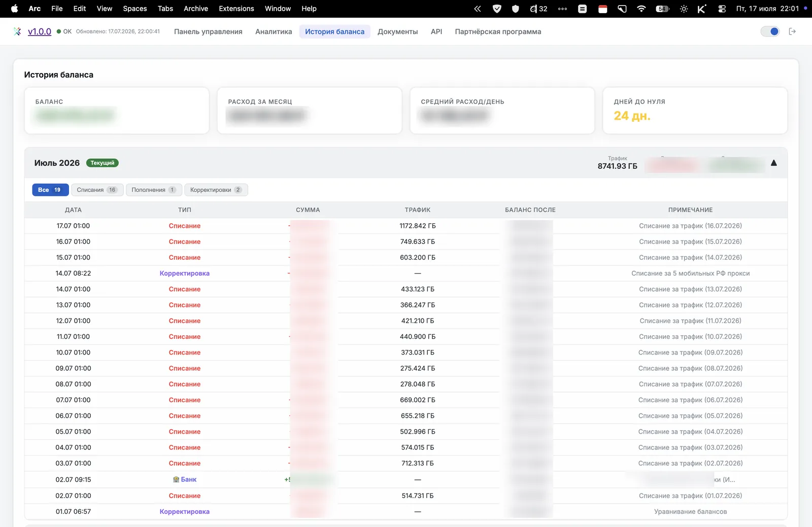This screenshot has width=812, height=527.
Task: Click the note Списание за 5 мобильных РФ прокси
Action: coord(690,273)
